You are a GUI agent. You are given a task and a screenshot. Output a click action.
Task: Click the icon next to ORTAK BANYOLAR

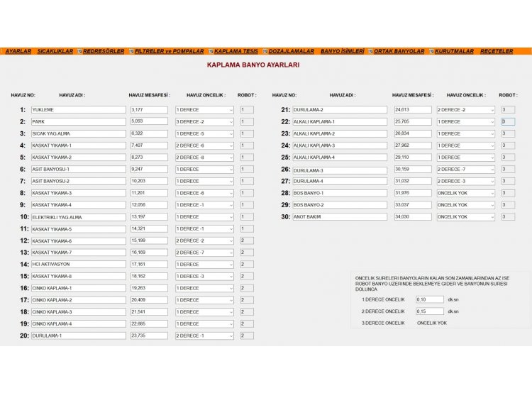click(x=370, y=52)
